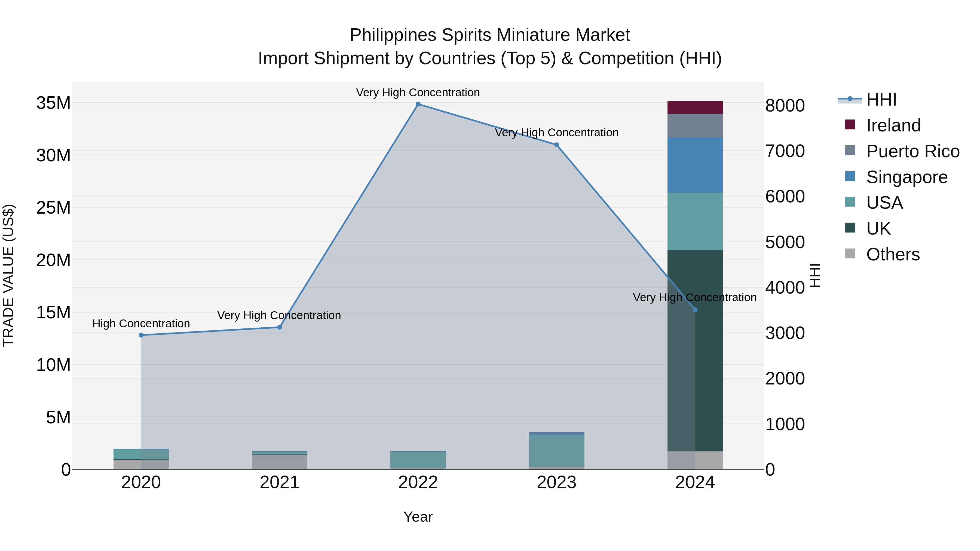Click the Singapore segment of 2023 bar

[557, 434]
